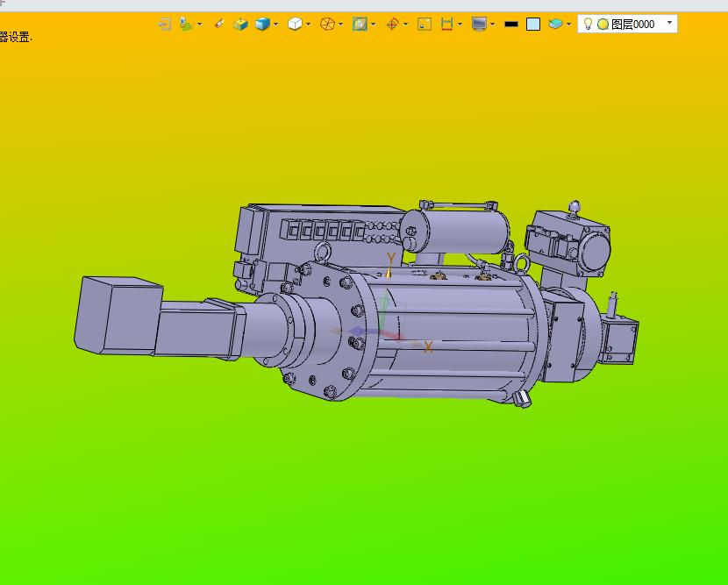Click the light blue fill color swatch

click(533, 25)
